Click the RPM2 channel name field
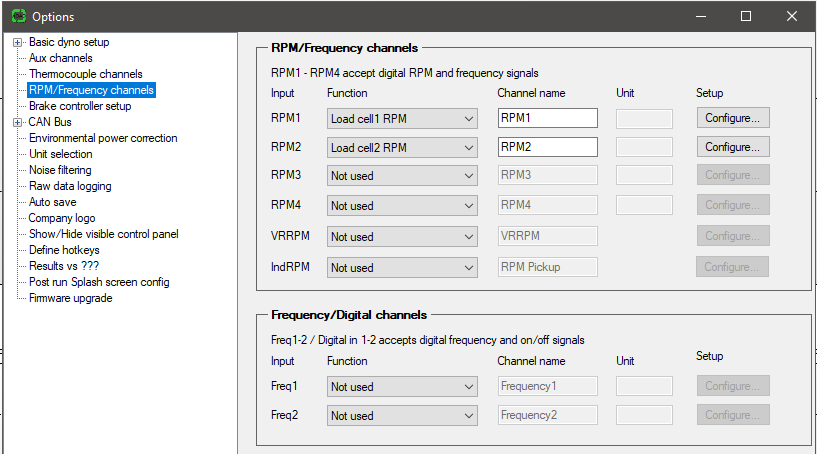 [x=548, y=148]
